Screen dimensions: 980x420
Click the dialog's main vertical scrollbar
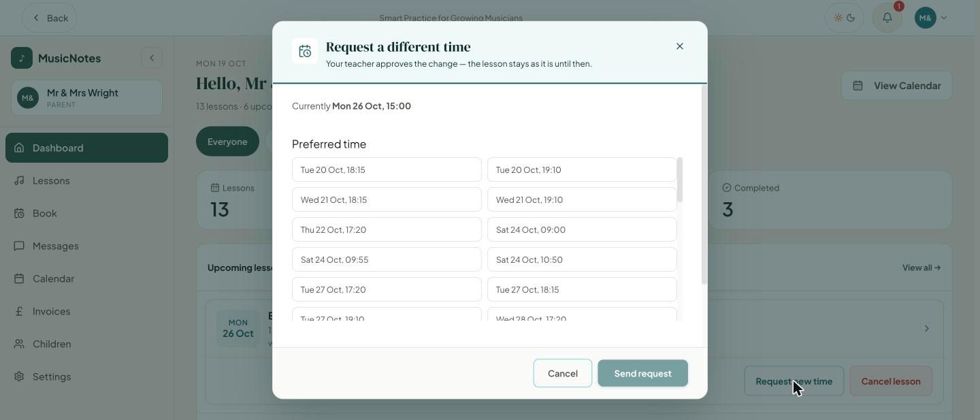(x=704, y=184)
